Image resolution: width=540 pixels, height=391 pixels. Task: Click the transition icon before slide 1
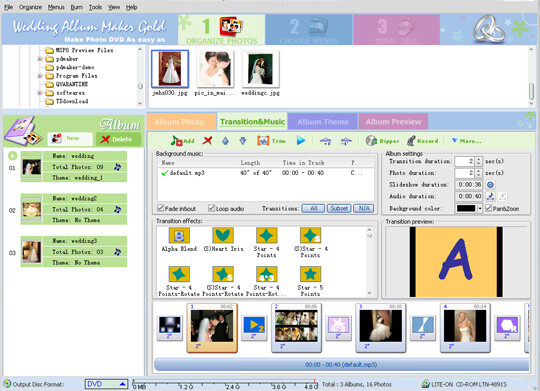(169, 328)
